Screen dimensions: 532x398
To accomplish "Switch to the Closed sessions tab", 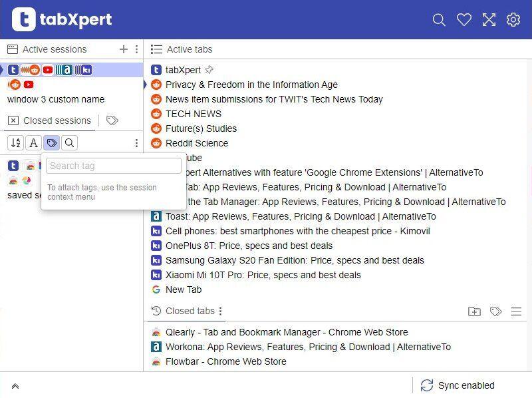I will click(49, 120).
